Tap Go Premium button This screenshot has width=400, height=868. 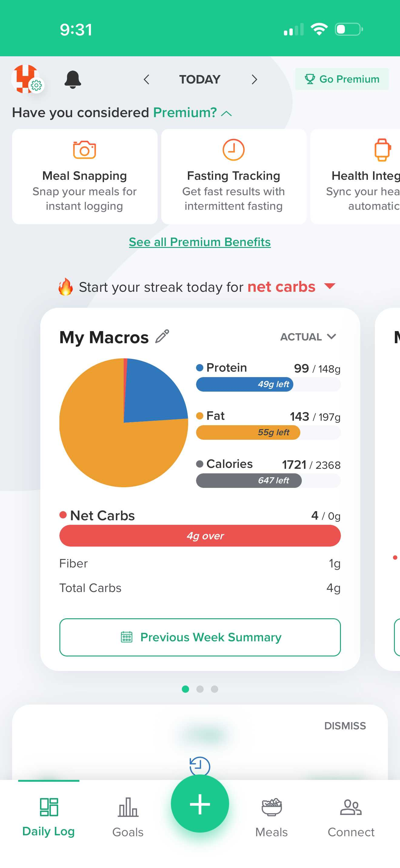tap(342, 79)
